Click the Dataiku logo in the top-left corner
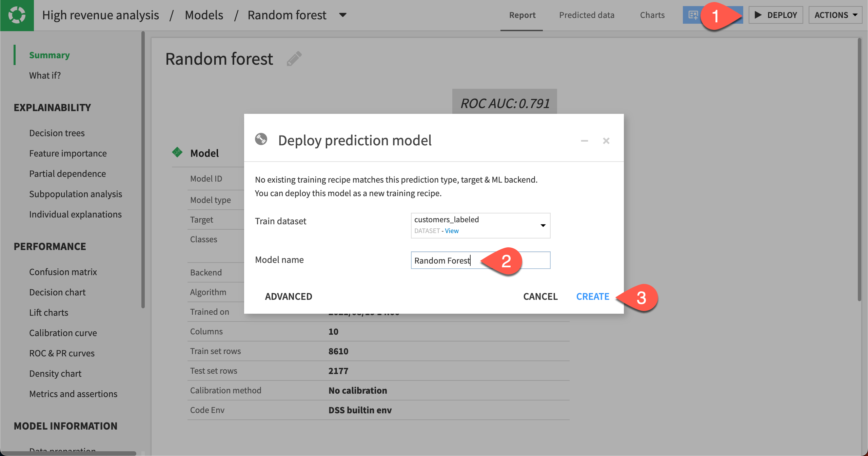 17,15
